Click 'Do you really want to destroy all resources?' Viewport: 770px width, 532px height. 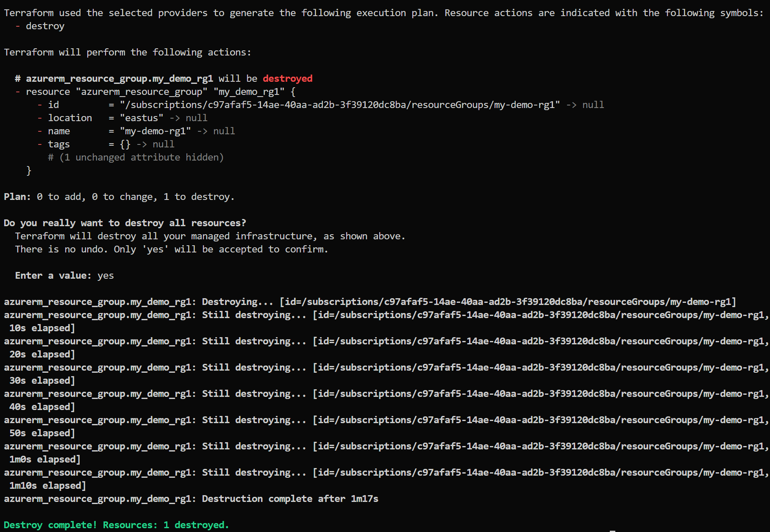coord(125,223)
